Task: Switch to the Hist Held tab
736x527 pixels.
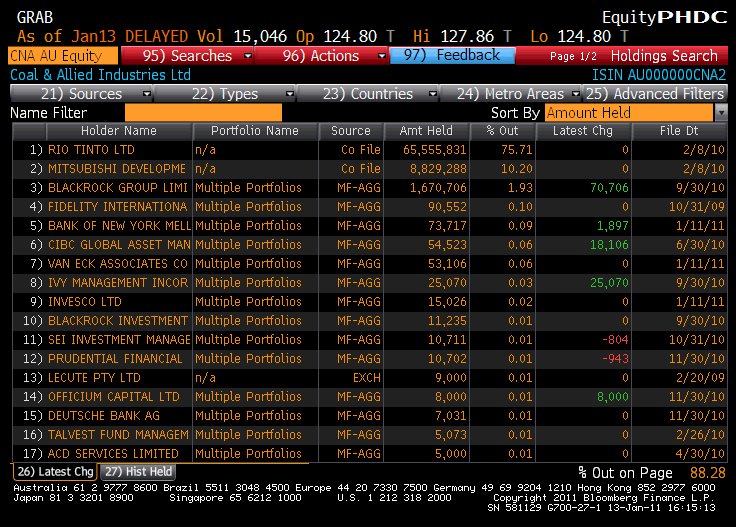Action: pyautogui.click(x=138, y=471)
